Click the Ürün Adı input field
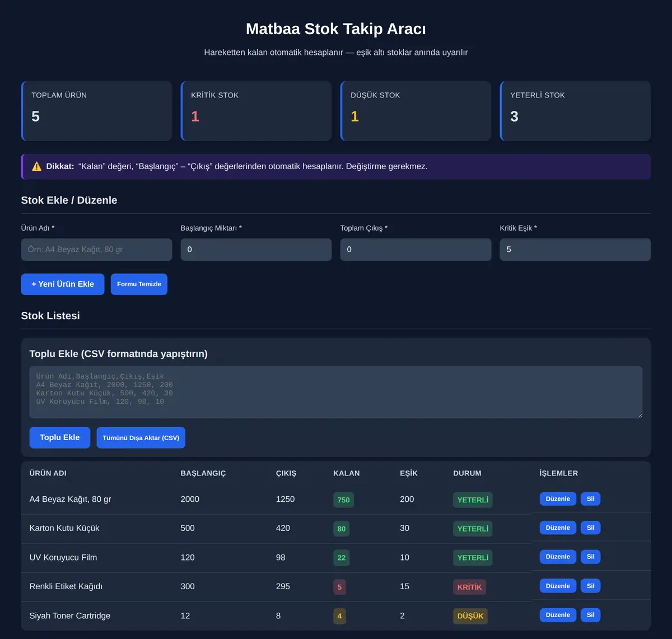This screenshot has width=672, height=639. (96, 250)
